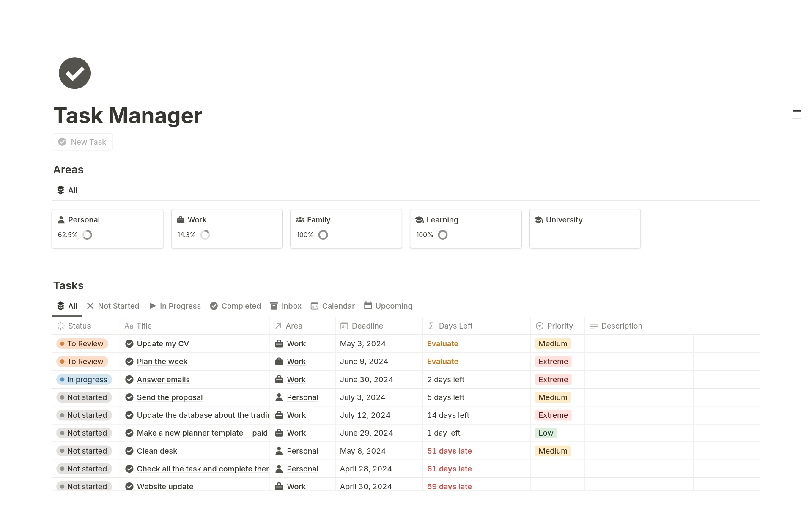Switch to the Not Started tab
This screenshot has height=507, width=812.
point(113,306)
